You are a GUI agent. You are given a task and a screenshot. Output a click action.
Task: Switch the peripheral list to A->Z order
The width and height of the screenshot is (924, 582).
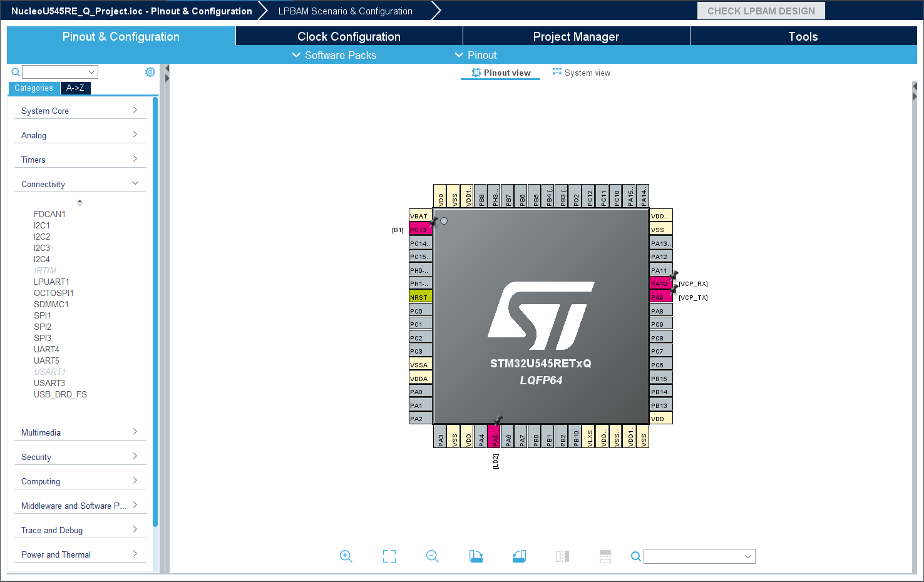click(x=75, y=88)
